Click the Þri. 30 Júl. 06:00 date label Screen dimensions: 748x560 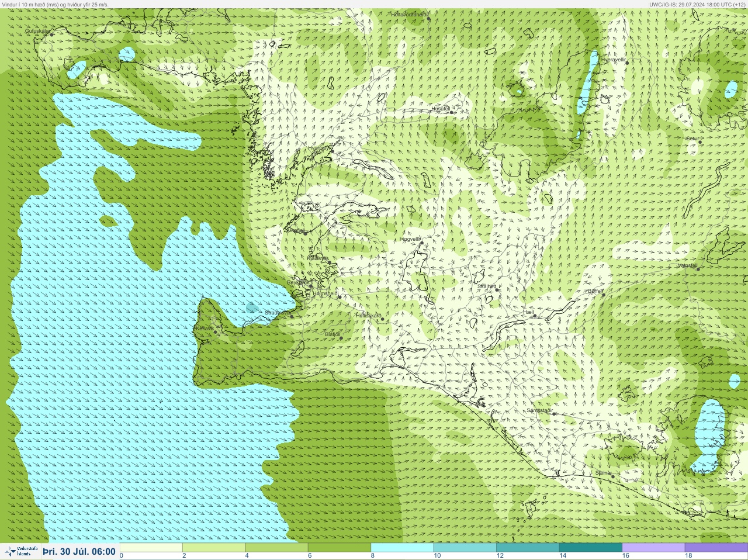point(79,551)
